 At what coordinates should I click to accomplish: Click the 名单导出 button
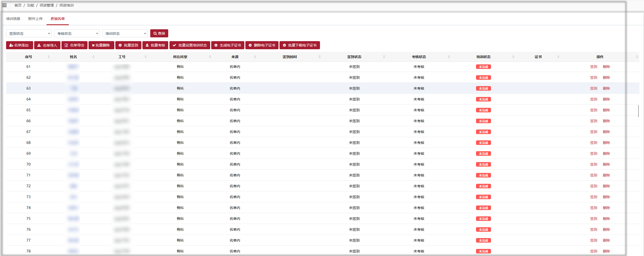click(x=74, y=45)
